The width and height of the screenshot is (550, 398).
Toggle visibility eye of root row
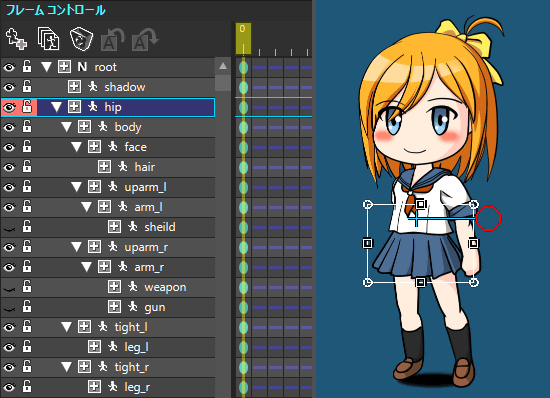coord(9,67)
